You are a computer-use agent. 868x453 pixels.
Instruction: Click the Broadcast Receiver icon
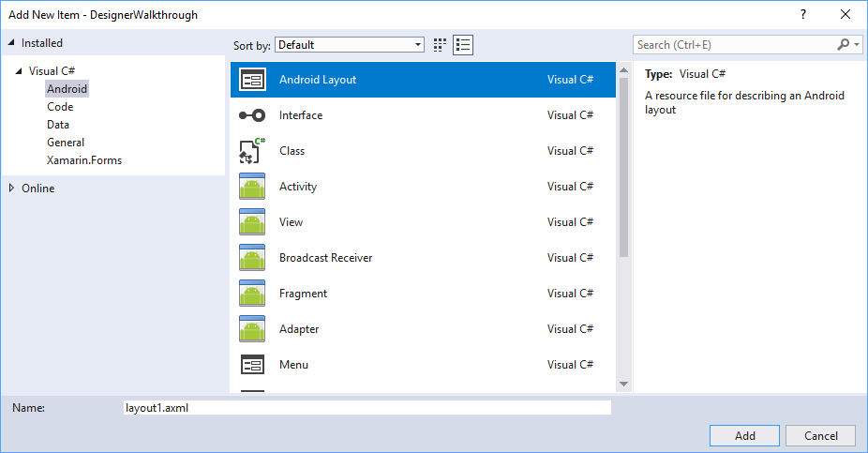(252, 258)
